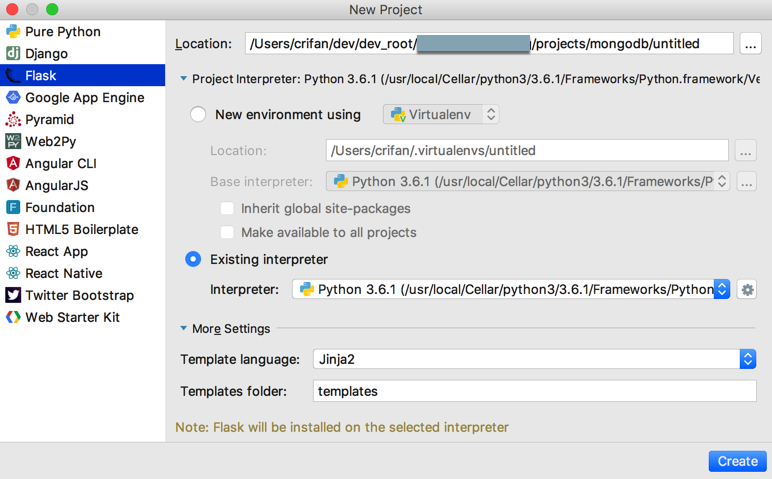Select the AngularJS icon
Viewport: 772px width, 479px height.
point(13,185)
